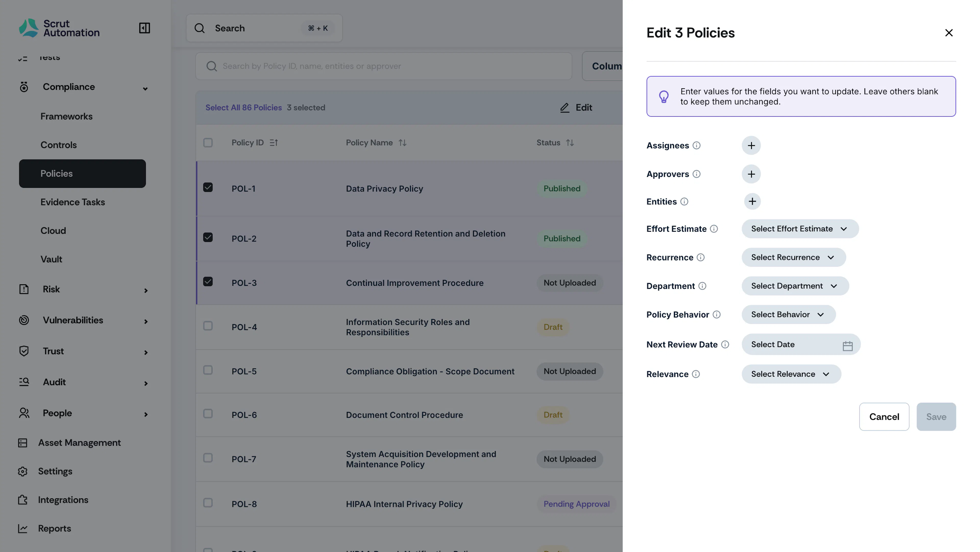Image resolution: width=980 pixels, height=552 pixels.
Task: Open Select Recurrence dropdown
Action: pos(794,257)
